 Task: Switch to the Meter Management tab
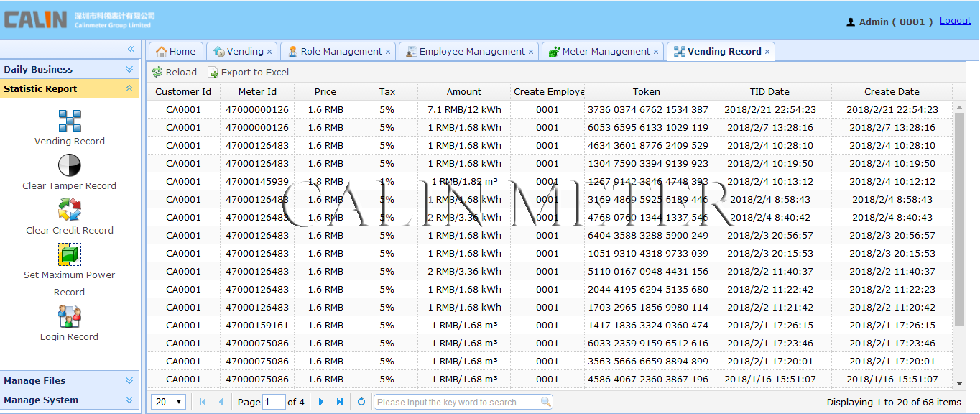[605, 52]
